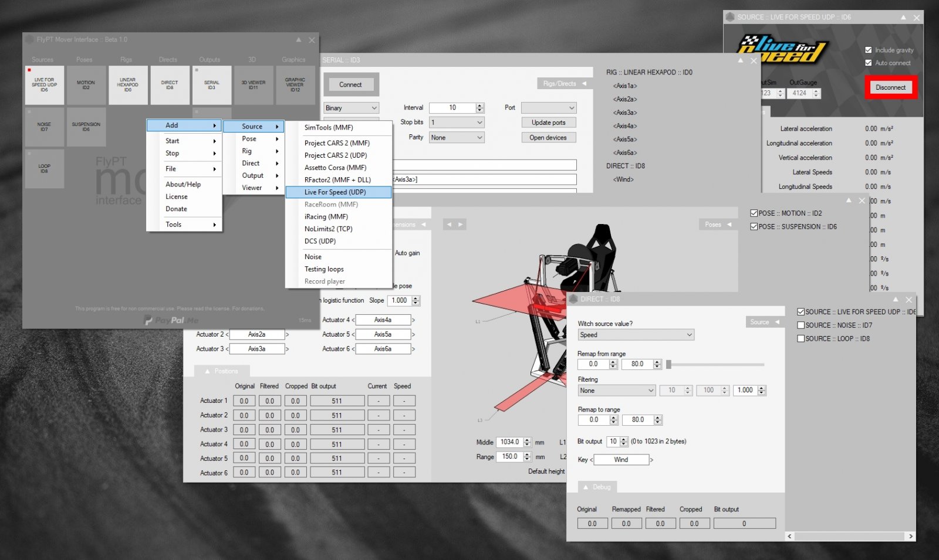Click the Connect button in Serial window
The height and width of the screenshot is (560, 939).
350,85
